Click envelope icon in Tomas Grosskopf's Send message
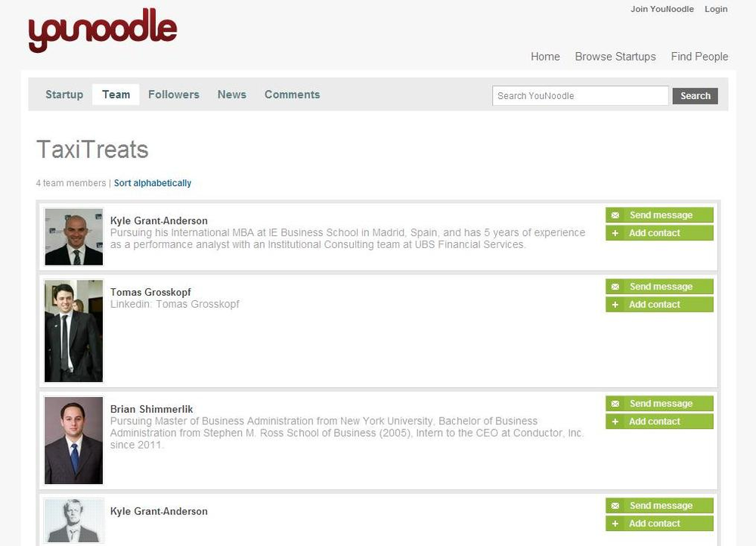 (615, 287)
